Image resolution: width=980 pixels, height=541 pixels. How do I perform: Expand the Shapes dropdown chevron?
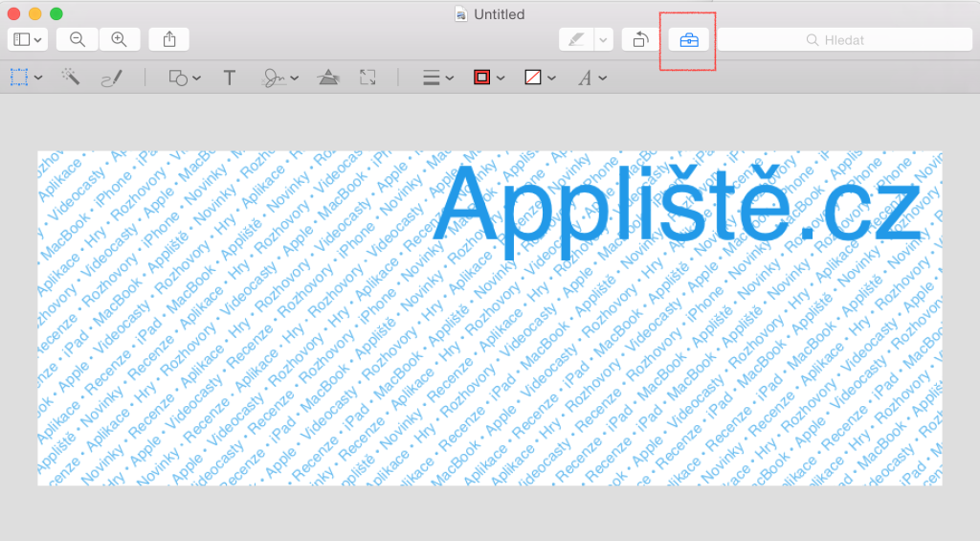click(x=196, y=79)
